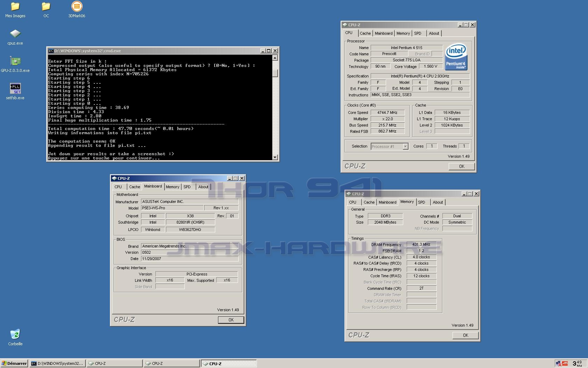
Task: Switch to Memory tab in Mainboard window
Action: point(173,187)
